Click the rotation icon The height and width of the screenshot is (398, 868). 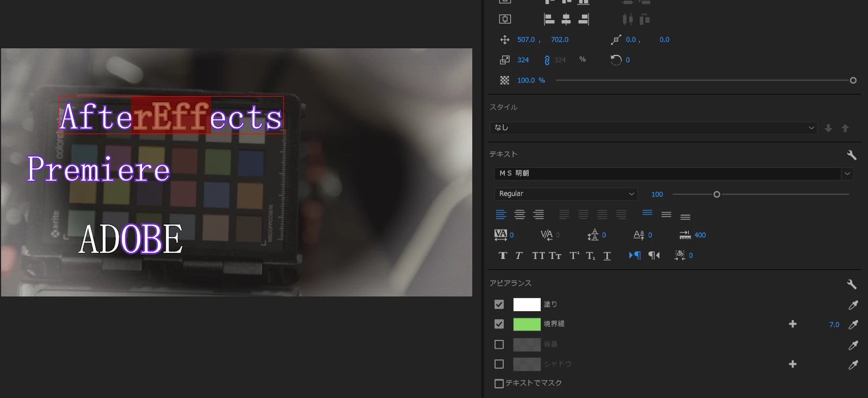pyautogui.click(x=616, y=60)
